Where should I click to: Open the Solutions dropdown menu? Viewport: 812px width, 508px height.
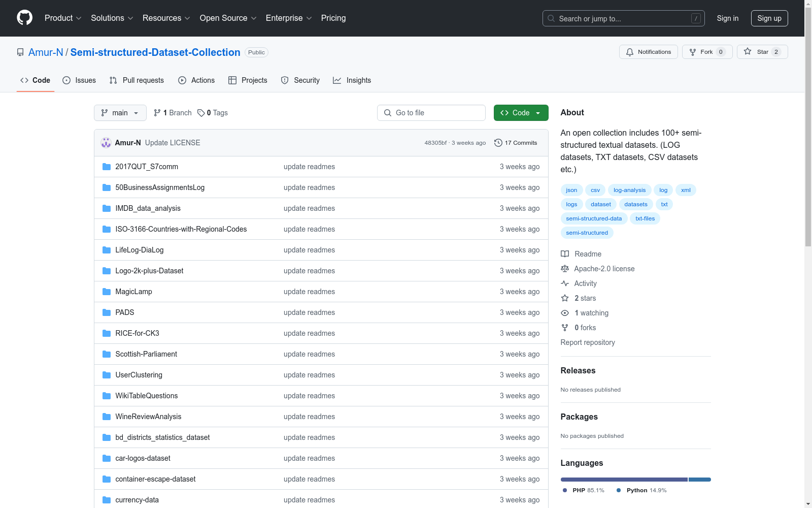coord(112,18)
